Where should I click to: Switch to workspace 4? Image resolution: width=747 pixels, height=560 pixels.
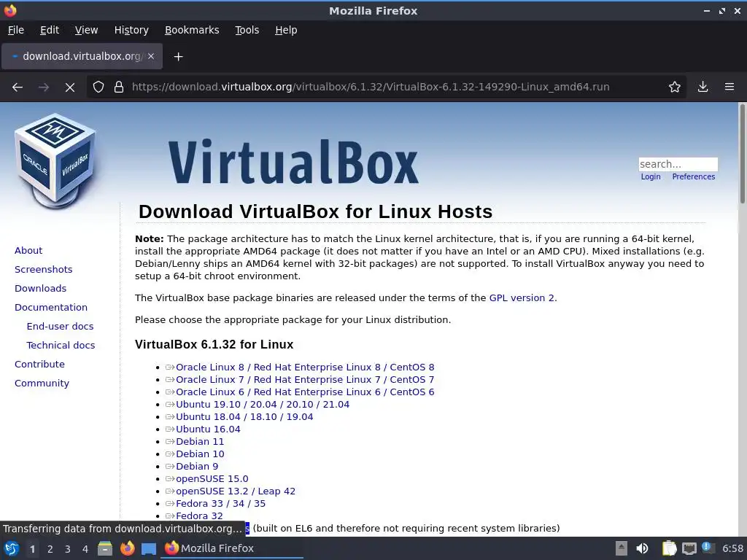[85, 549]
